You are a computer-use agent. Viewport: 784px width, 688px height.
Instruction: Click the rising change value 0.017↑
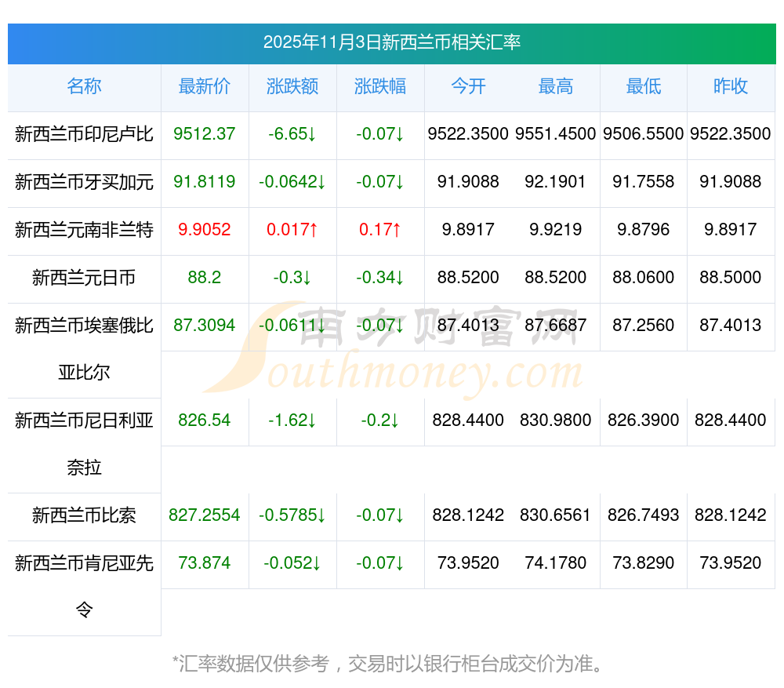click(x=292, y=230)
